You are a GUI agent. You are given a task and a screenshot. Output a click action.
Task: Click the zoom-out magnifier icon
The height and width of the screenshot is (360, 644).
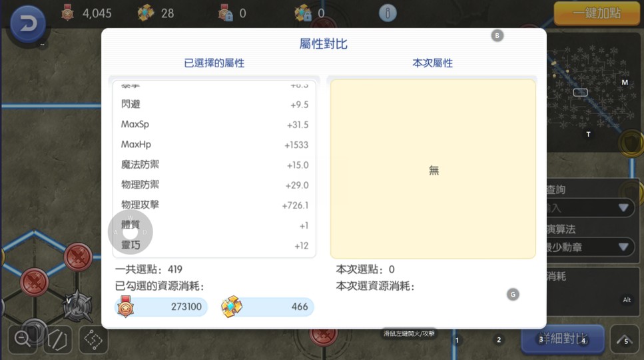coord(22,339)
